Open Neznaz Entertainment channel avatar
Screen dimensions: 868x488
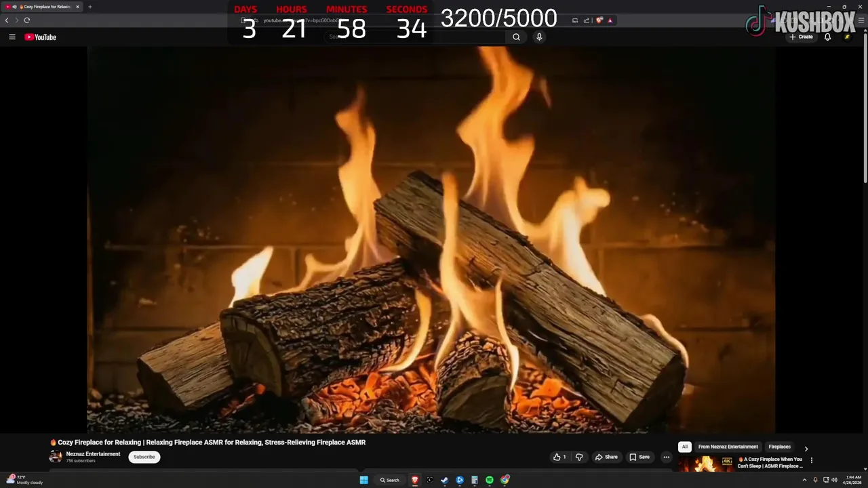tap(55, 457)
